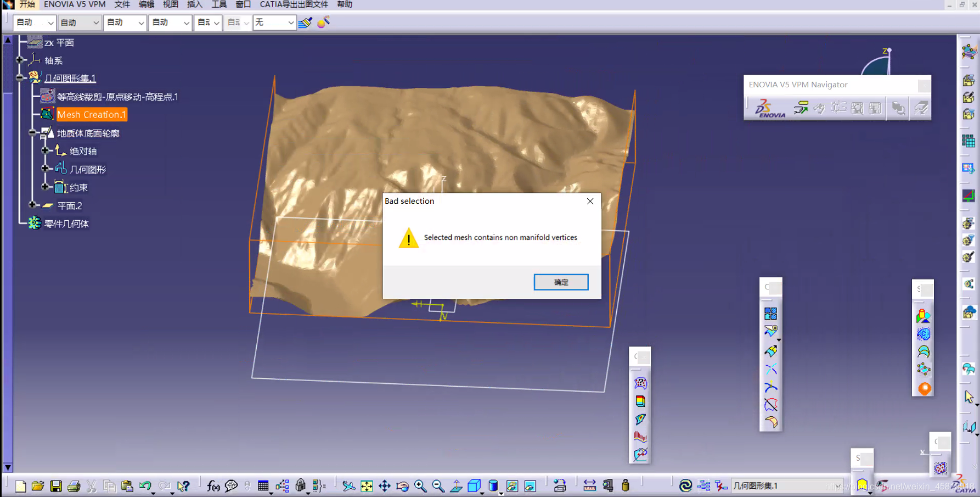Expand the 平面.2 tree node
This screenshot has width=980, height=497.
32,205
